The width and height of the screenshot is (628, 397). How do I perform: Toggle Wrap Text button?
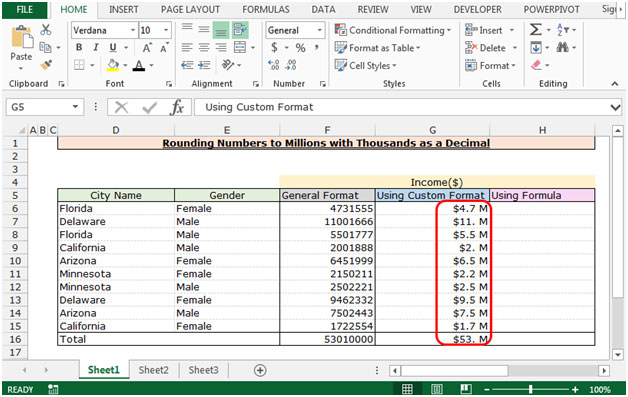coord(240,30)
